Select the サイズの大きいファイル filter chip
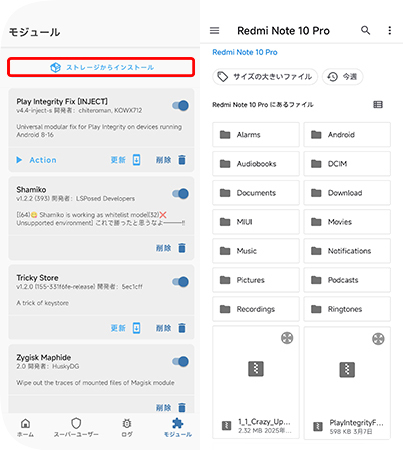Image resolution: width=403 pixels, height=450 pixels. pos(265,77)
